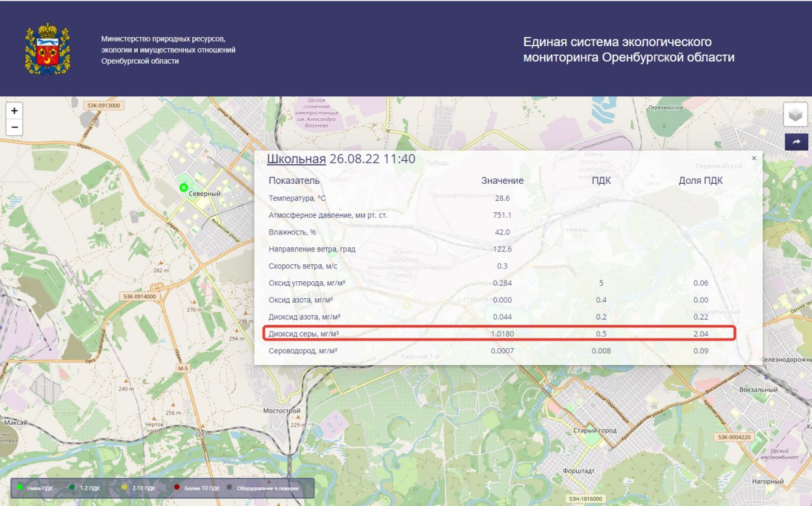Click the popup timestamp 26.08.22 11:40
Screen dimensions: 812x506
coord(372,160)
